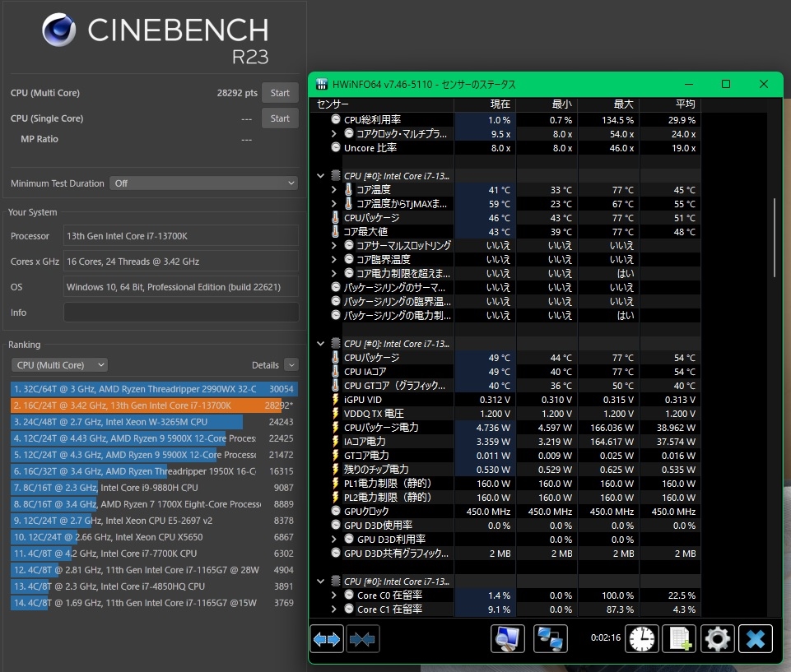Click the circle icon beside Uncore 比率
The width and height of the screenshot is (791, 672).
(336, 148)
